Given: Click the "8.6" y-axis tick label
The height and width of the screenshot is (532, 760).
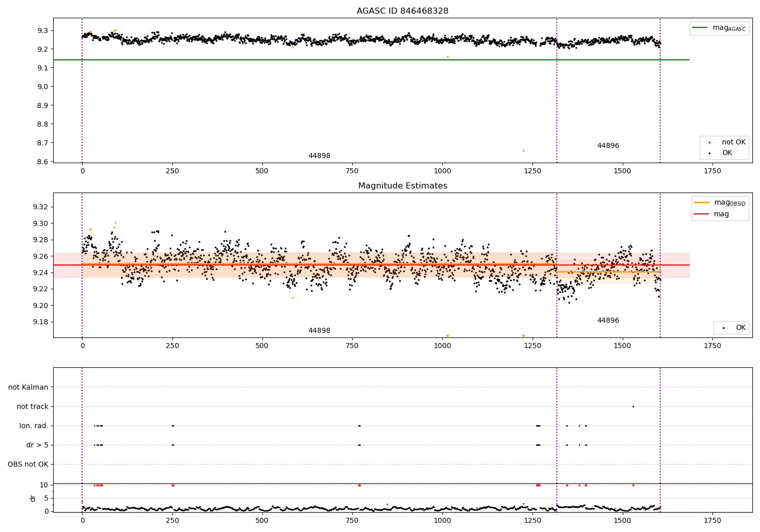Looking at the screenshot, I should click(43, 162).
